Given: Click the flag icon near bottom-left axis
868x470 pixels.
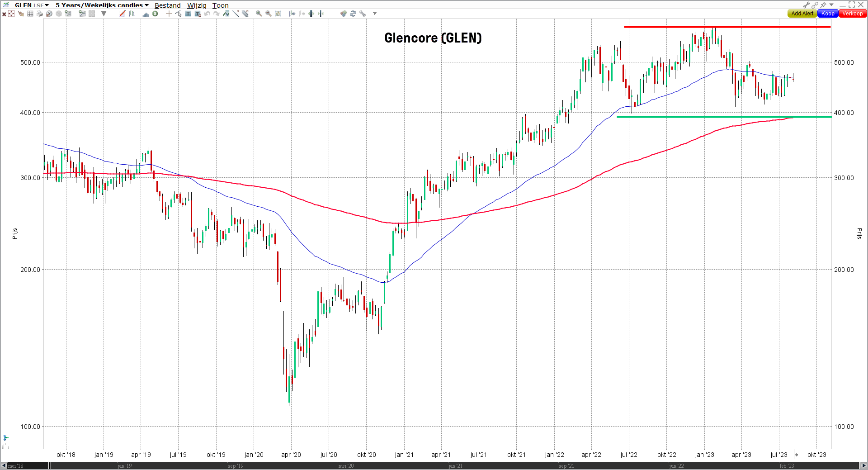Looking at the screenshot, I should (5, 438).
